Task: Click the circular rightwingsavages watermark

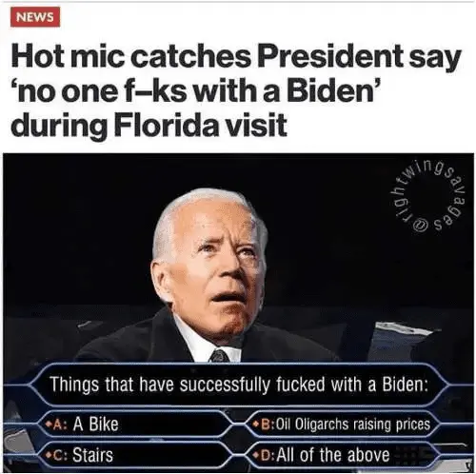Action: (x=430, y=195)
